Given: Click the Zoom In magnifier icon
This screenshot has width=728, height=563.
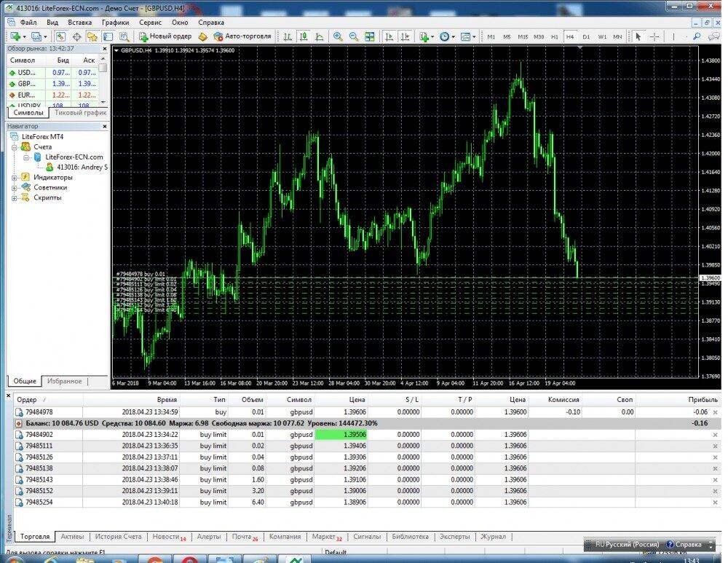Looking at the screenshot, I should (x=338, y=36).
